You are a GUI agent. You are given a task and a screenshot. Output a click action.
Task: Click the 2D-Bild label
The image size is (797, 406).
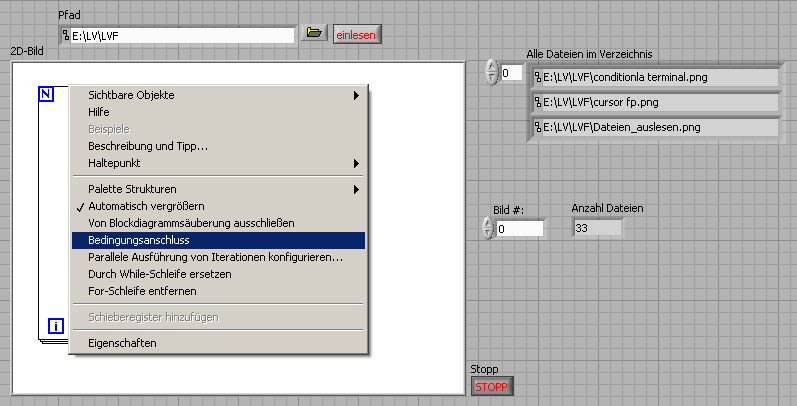27,51
